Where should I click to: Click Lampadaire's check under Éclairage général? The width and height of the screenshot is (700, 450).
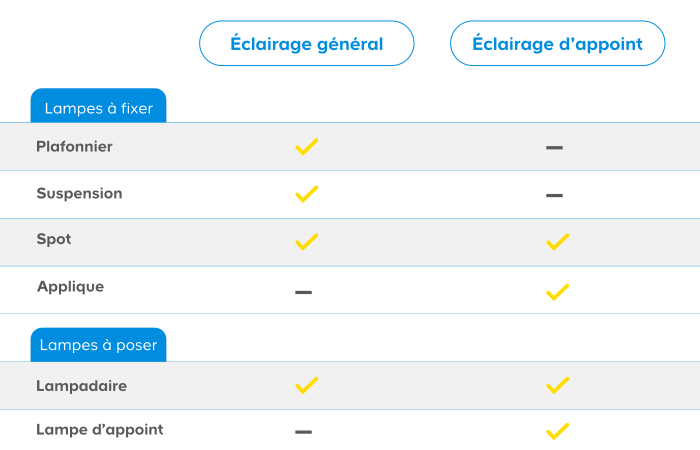tap(307, 386)
